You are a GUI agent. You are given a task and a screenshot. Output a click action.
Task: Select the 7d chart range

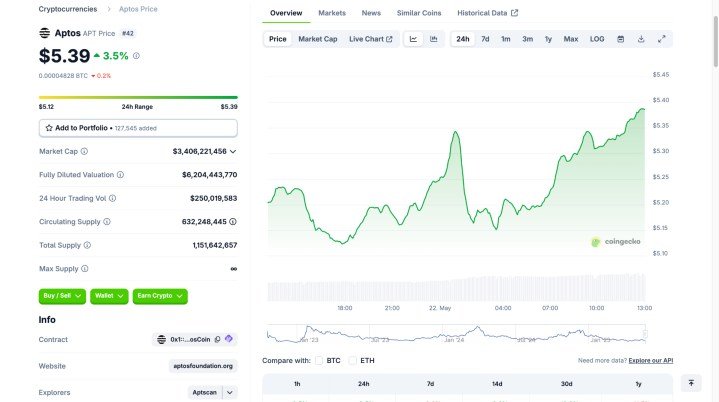point(485,39)
